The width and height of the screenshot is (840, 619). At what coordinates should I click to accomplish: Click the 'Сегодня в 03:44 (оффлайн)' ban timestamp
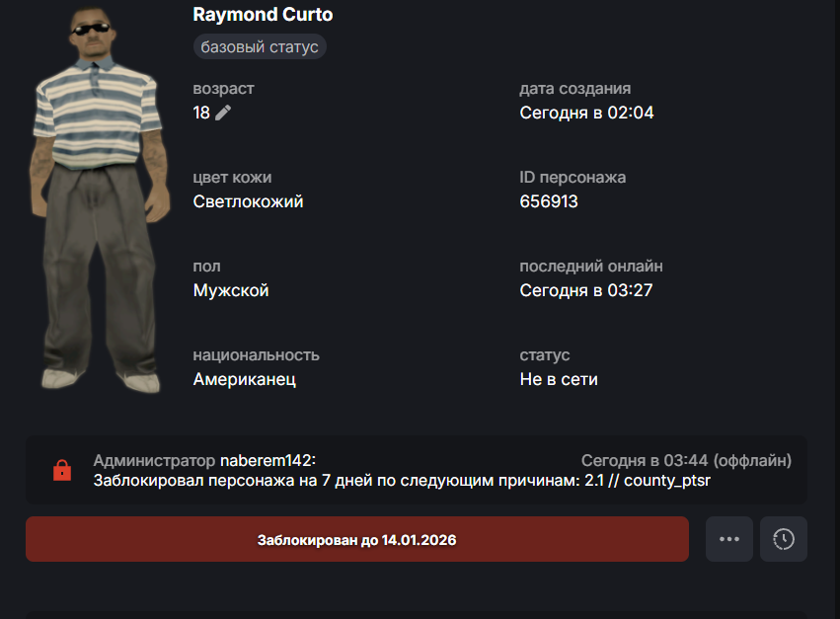tap(686, 460)
